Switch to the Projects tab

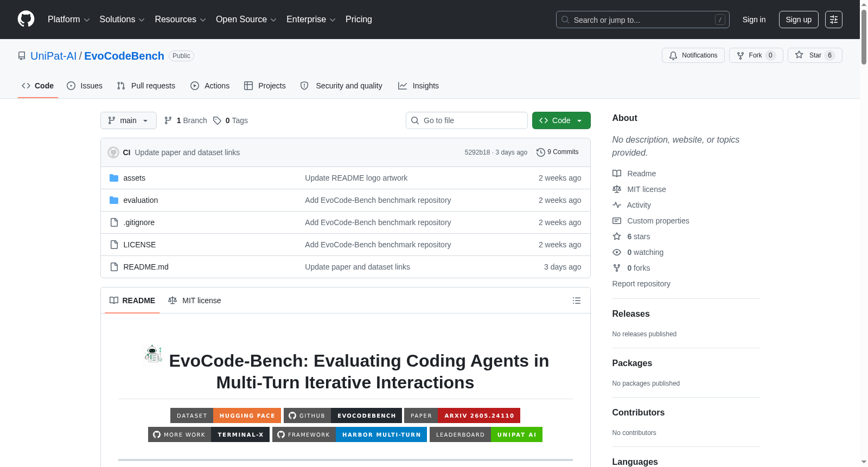(x=265, y=86)
